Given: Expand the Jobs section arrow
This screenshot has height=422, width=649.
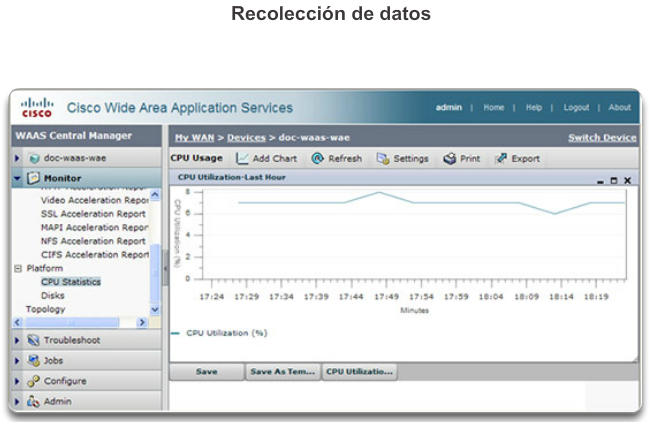Looking at the screenshot, I should (x=17, y=360).
